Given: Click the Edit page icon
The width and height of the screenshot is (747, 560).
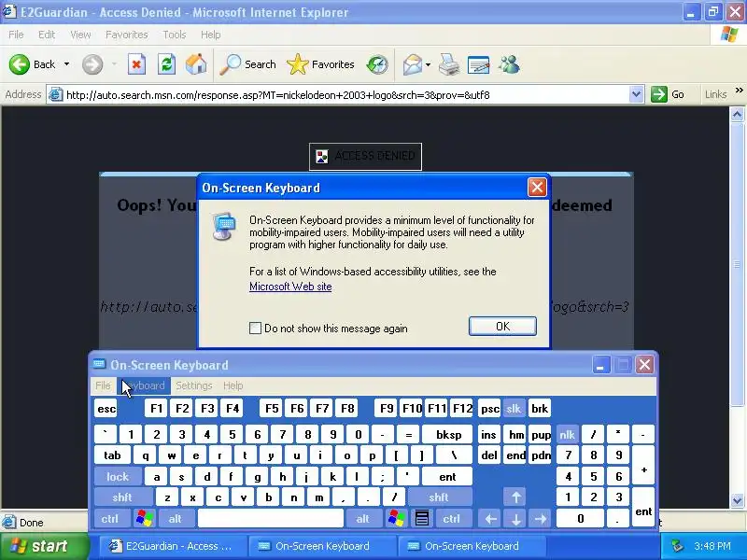Looking at the screenshot, I should click(479, 64).
